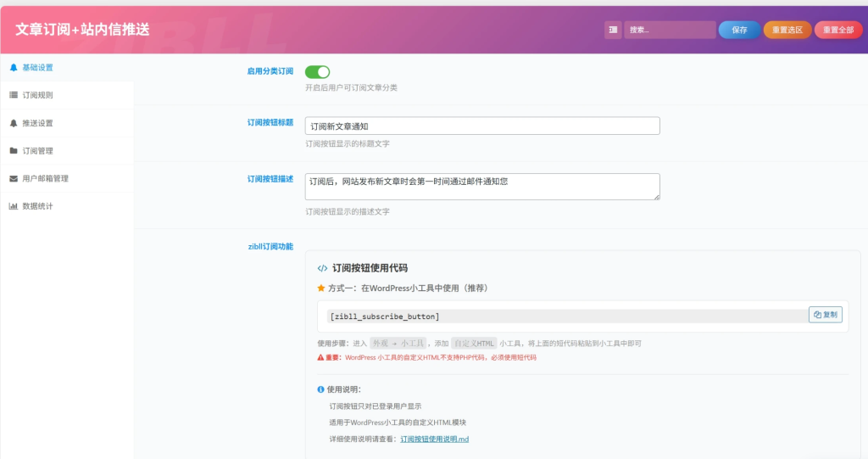Click the bell icon beside 推送设置
Image resolution: width=868 pixels, height=459 pixels.
(14, 123)
